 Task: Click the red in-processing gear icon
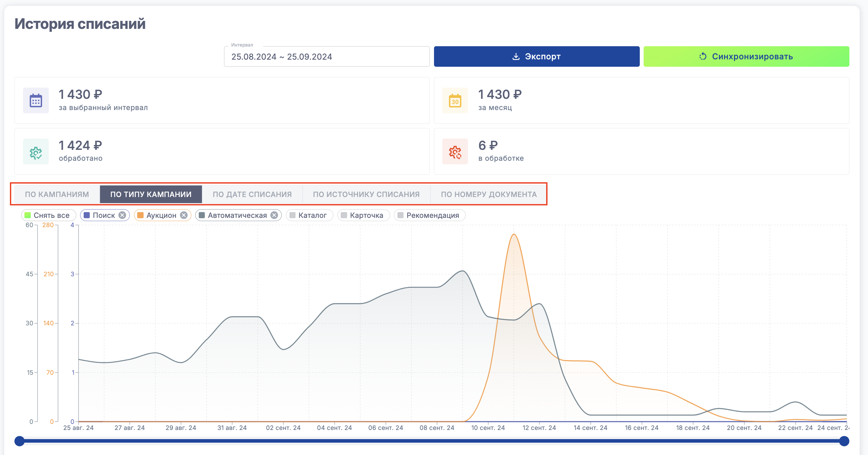(x=455, y=152)
